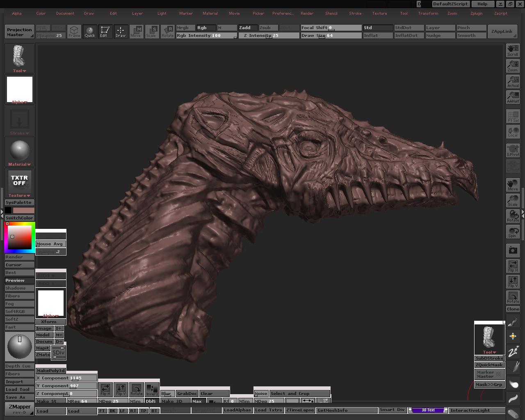This screenshot has height=420, width=525.
Task: Pick a color in the color picker square
Action: [x=19, y=237]
